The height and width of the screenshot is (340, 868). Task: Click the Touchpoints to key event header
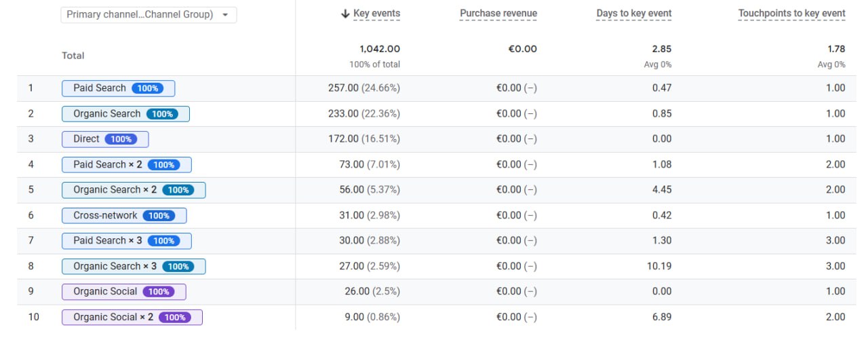point(791,14)
